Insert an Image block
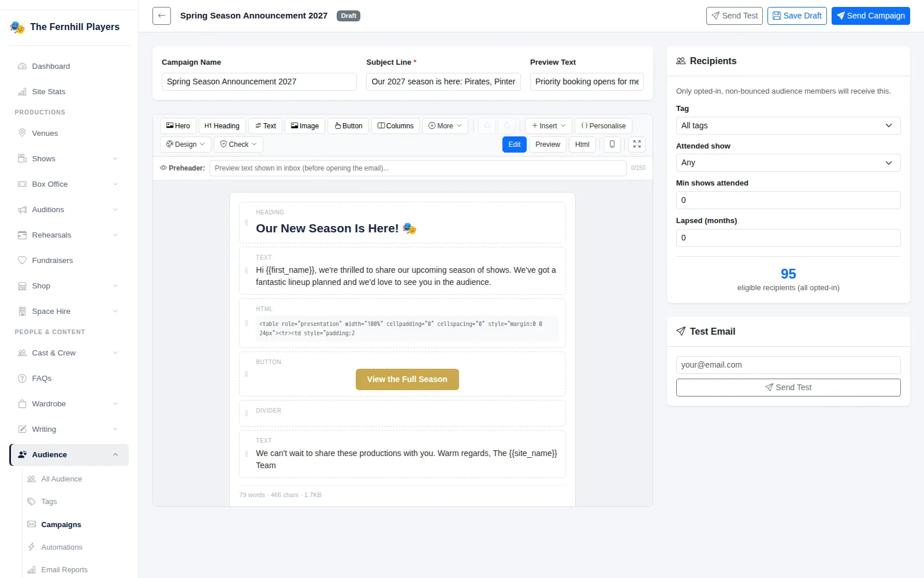This screenshot has height=578, width=924. [305, 126]
